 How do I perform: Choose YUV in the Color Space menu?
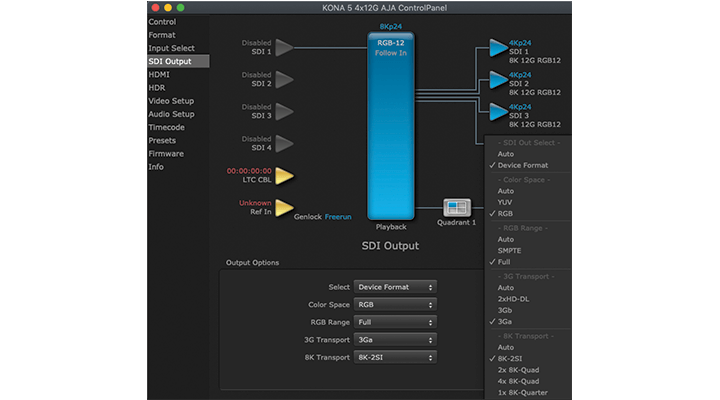[505, 202]
